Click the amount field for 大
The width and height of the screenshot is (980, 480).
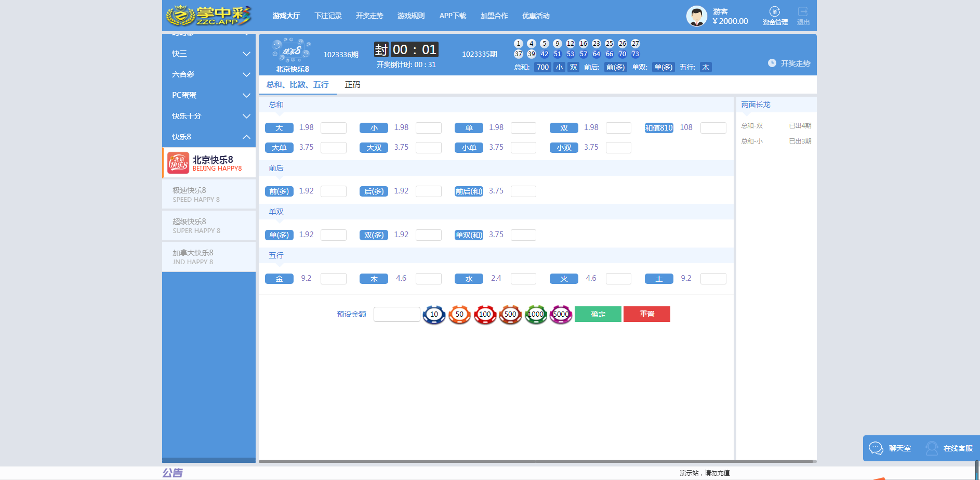pyautogui.click(x=334, y=128)
